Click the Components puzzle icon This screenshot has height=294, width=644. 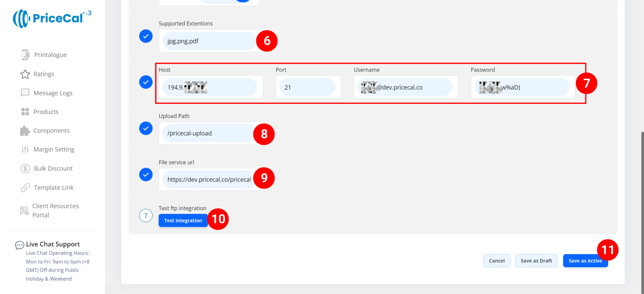pyautogui.click(x=25, y=131)
